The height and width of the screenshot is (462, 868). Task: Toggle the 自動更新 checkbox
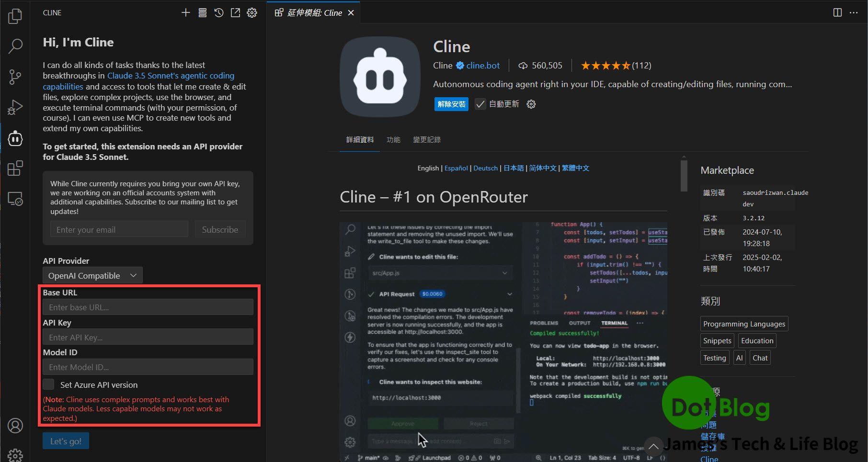click(x=480, y=104)
